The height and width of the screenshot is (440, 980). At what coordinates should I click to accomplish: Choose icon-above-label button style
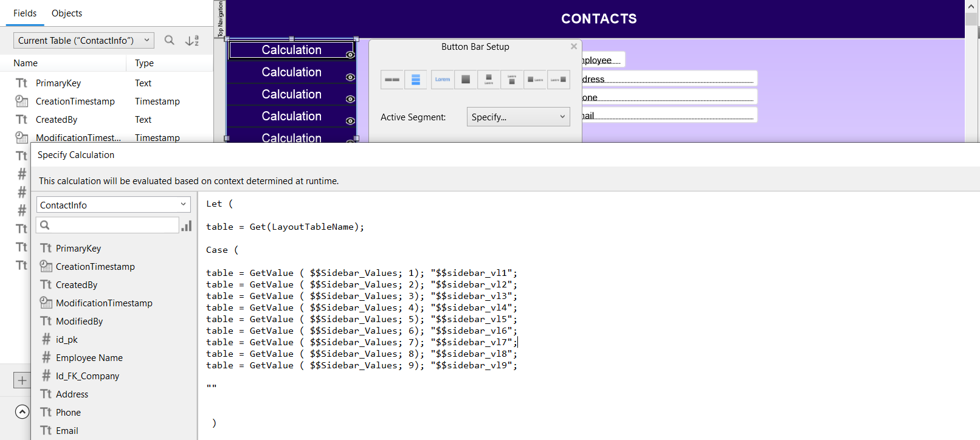tap(489, 80)
